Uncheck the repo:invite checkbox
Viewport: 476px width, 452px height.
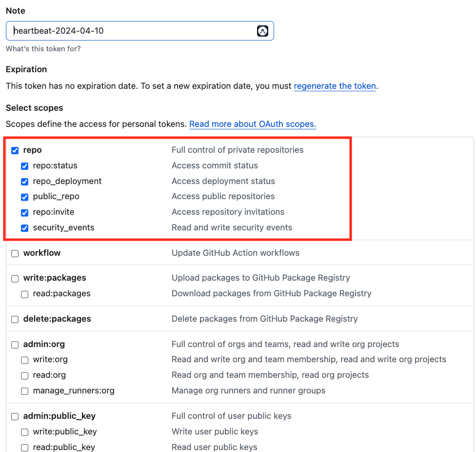25,212
